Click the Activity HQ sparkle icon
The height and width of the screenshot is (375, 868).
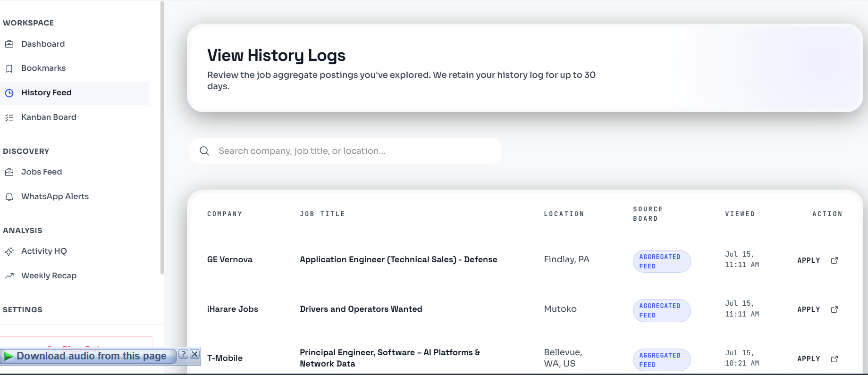coord(9,251)
